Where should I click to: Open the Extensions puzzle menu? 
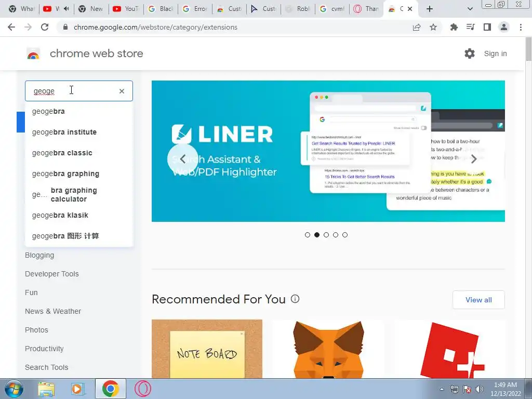pyautogui.click(x=454, y=27)
